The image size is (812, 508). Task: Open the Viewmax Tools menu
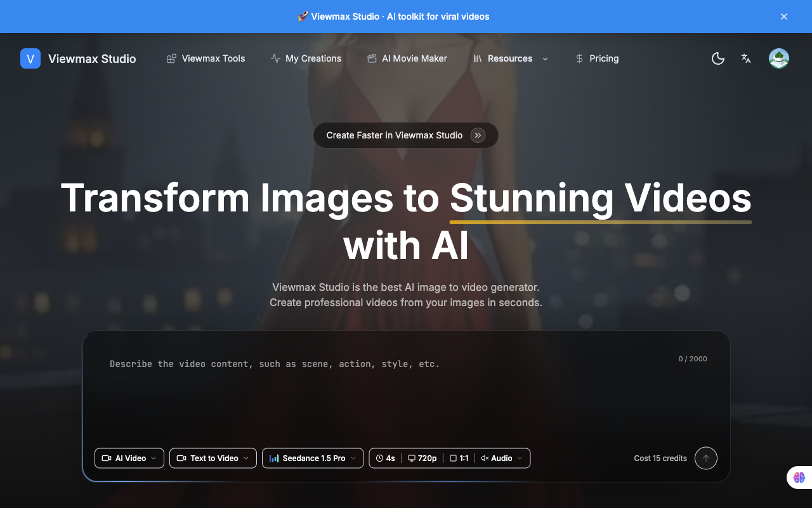pyautogui.click(x=206, y=58)
